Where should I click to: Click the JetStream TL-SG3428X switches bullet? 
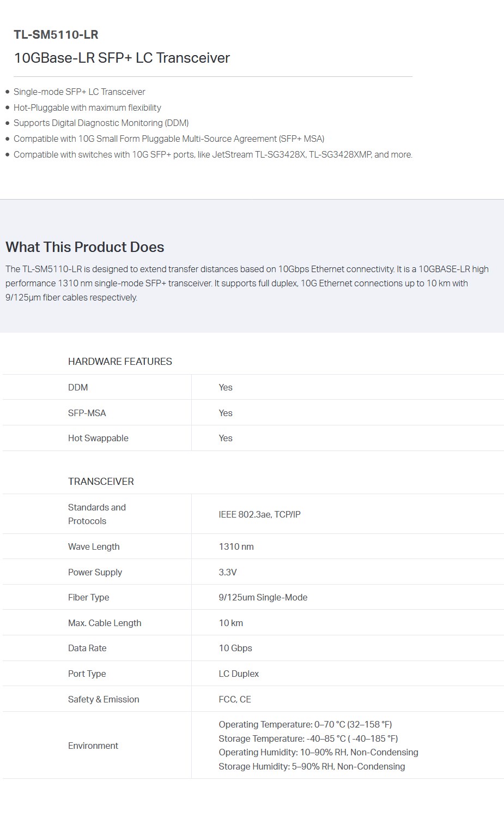pyautogui.click(x=213, y=154)
